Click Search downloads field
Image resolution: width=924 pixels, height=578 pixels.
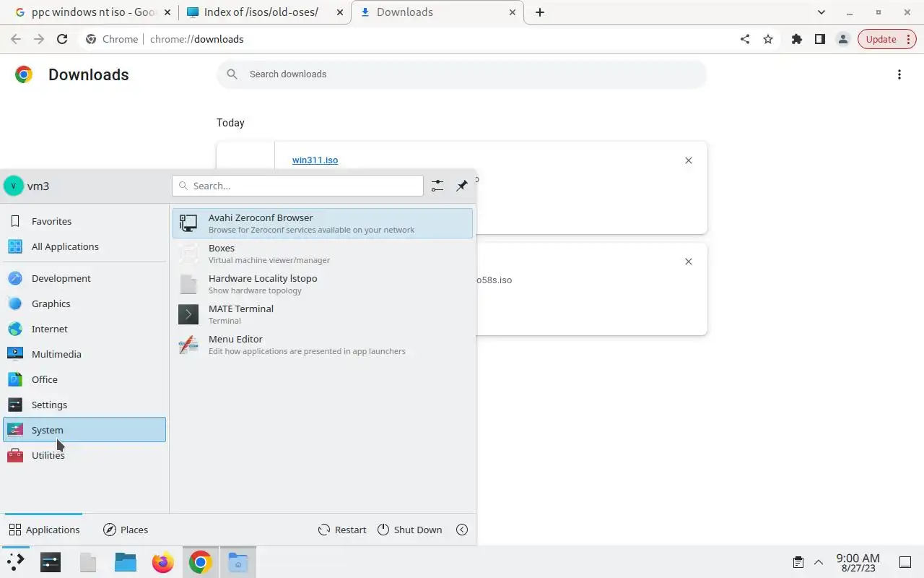point(462,74)
